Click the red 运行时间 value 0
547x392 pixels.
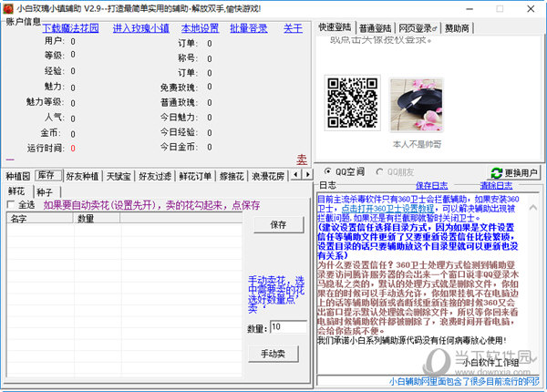(x=73, y=149)
